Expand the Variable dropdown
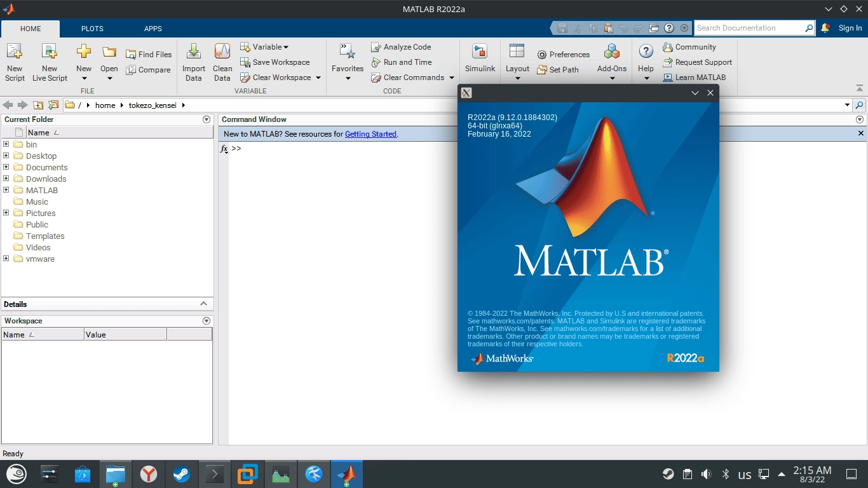 (x=286, y=47)
